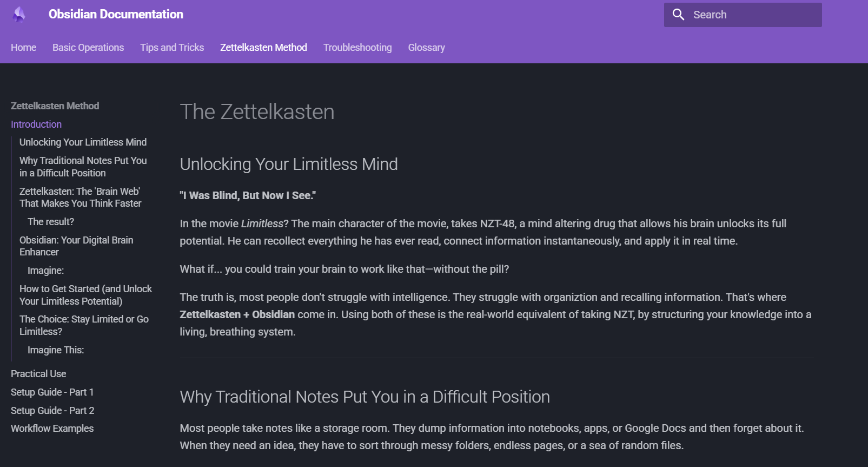Go to The result? sidebar entry
Viewport: 868px width, 467px height.
click(51, 222)
